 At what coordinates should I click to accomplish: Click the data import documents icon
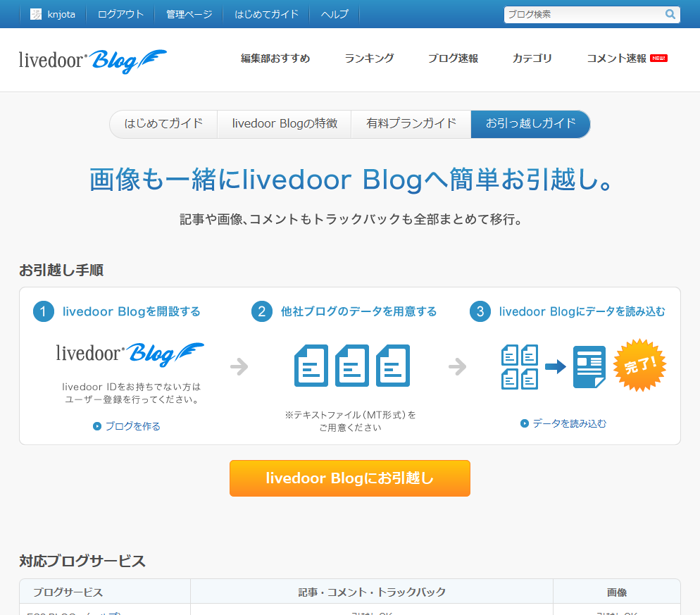coord(554,367)
